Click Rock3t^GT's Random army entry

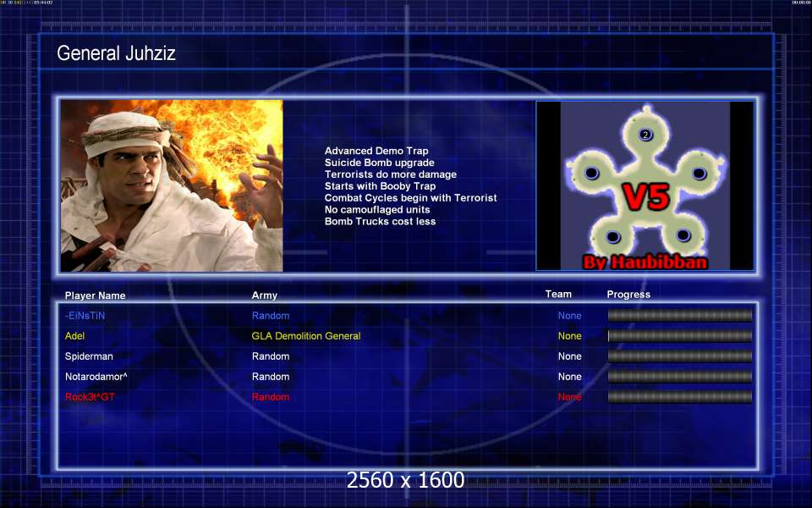271,397
